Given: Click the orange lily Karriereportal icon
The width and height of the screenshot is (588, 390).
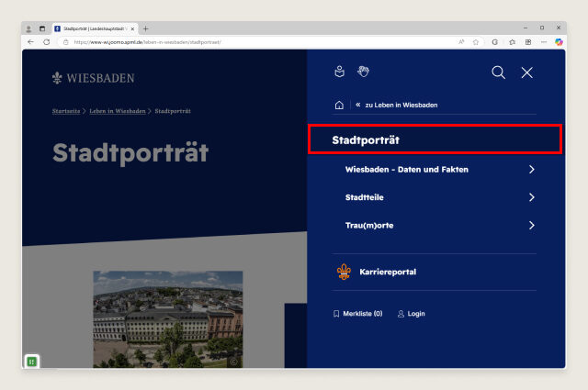Looking at the screenshot, I should 344,272.
